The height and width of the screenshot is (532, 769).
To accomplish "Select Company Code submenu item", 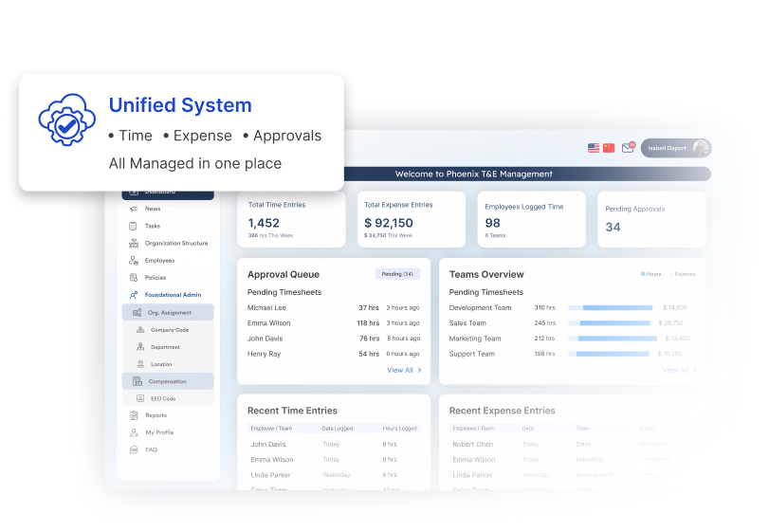I will (x=168, y=330).
